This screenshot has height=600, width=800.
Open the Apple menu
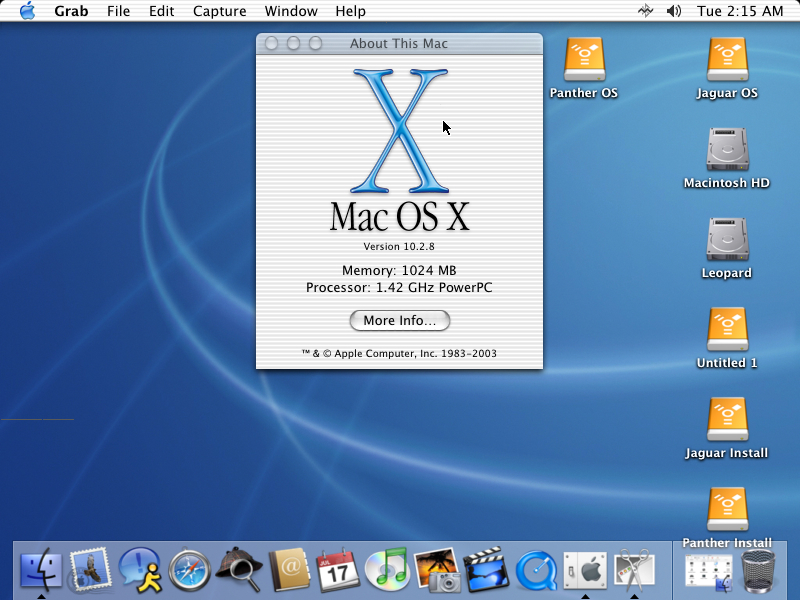27,11
